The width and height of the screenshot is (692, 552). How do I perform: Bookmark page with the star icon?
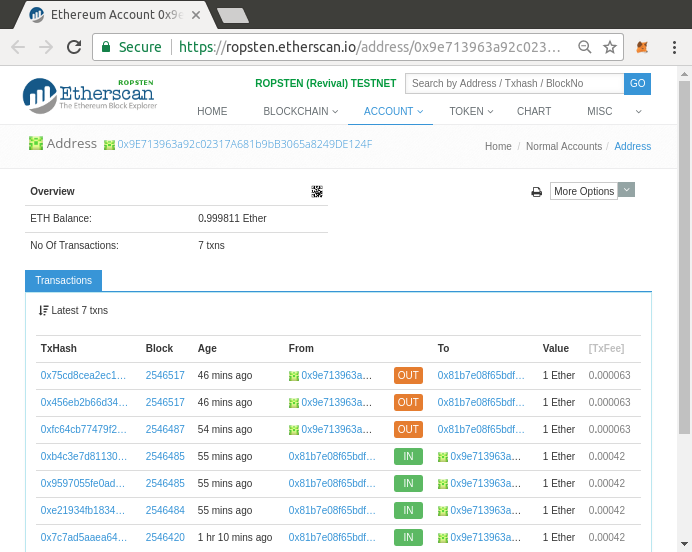coord(610,47)
